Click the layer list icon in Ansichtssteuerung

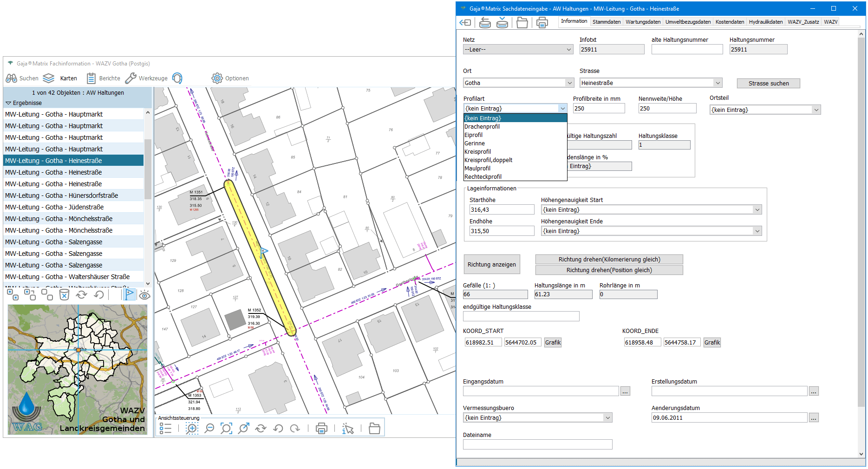(166, 429)
